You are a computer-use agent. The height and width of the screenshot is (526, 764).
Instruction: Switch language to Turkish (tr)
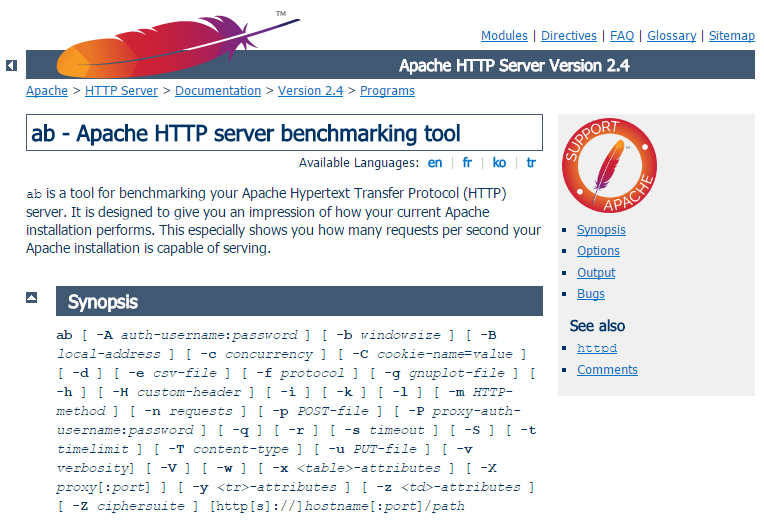531,163
